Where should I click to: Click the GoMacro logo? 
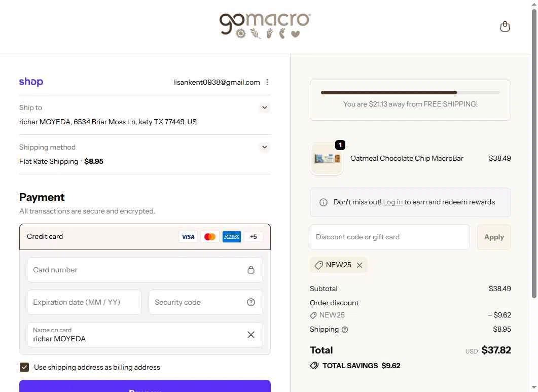click(265, 26)
